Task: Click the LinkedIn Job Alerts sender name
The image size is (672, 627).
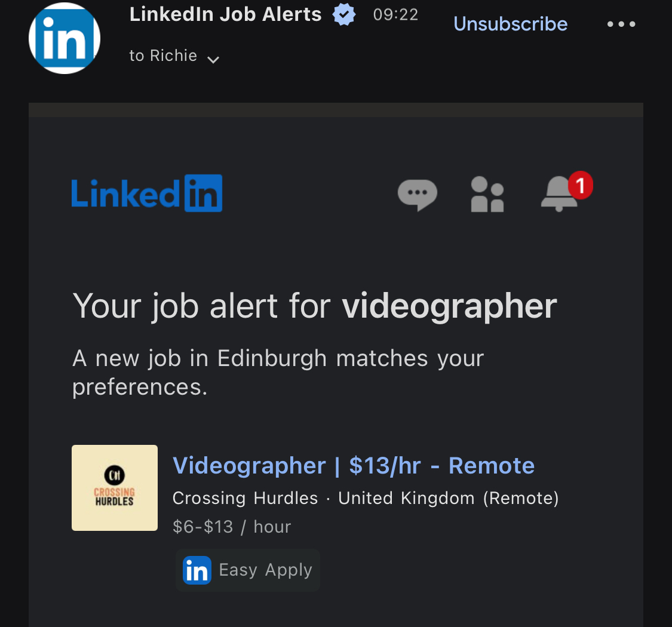Action: [x=226, y=14]
